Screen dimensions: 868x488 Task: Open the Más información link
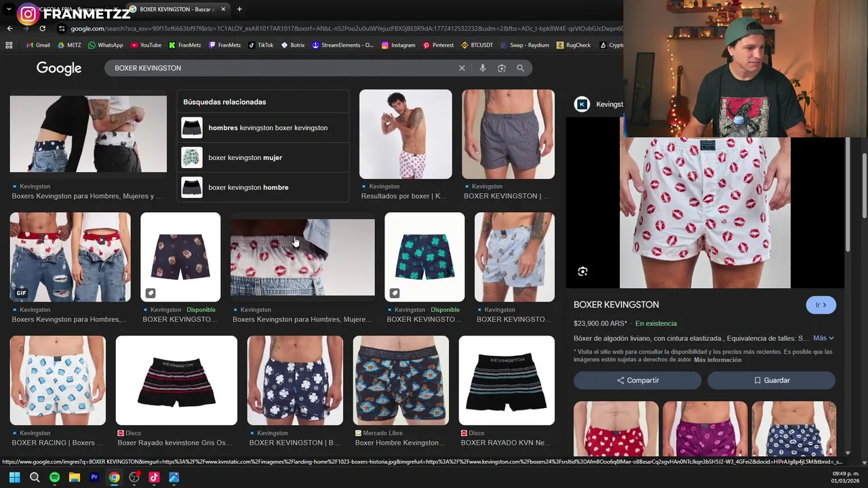click(717, 360)
